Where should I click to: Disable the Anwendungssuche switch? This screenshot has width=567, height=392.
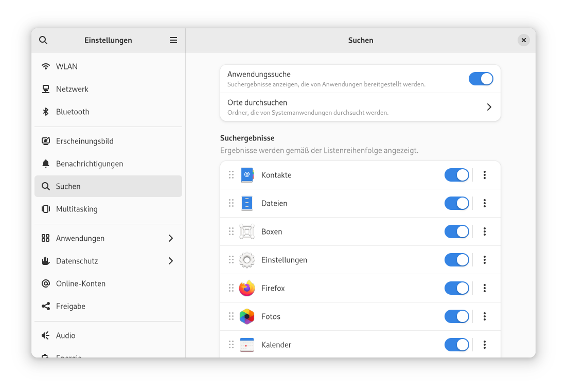tap(481, 79)
